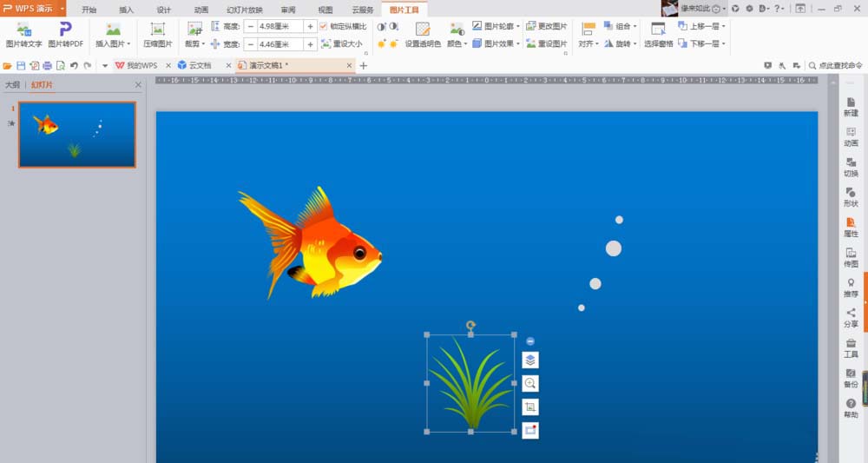Select the 设置透明色 transparent color tool
This screenshot has width=868, height=463.
(423, 35)
